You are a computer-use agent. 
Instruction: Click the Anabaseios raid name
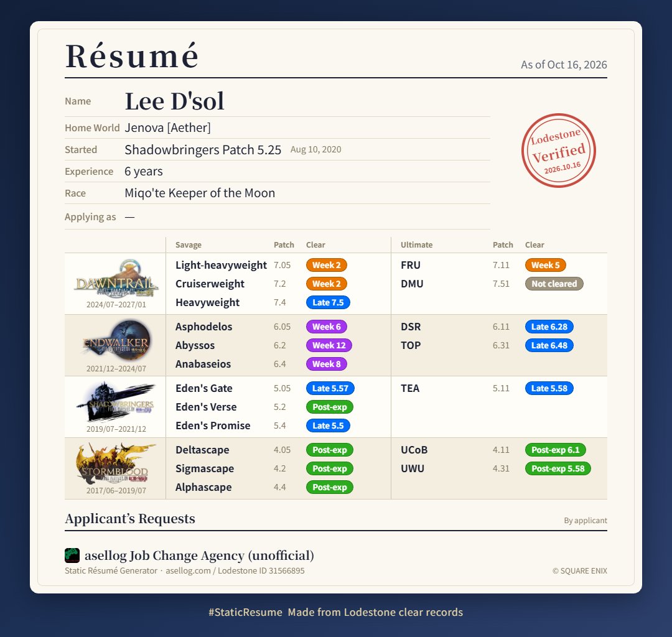pyautogui.click(x=203, y=364)
